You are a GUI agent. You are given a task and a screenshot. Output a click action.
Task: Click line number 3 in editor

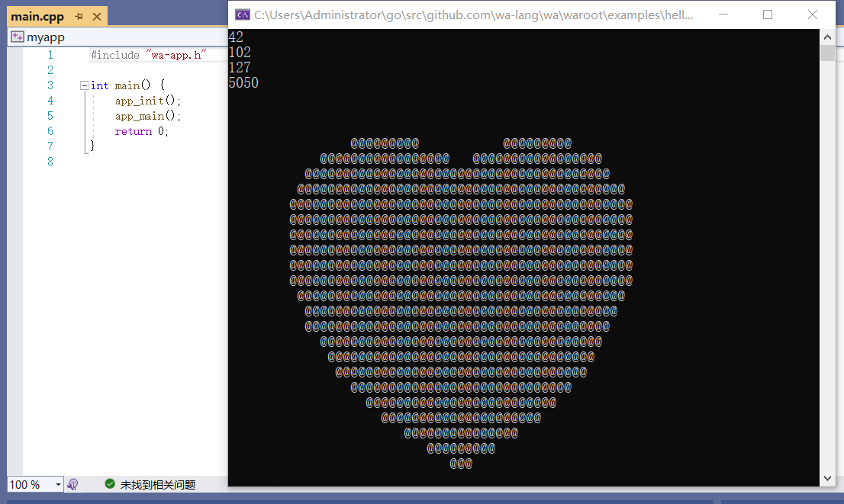point(50,85)
